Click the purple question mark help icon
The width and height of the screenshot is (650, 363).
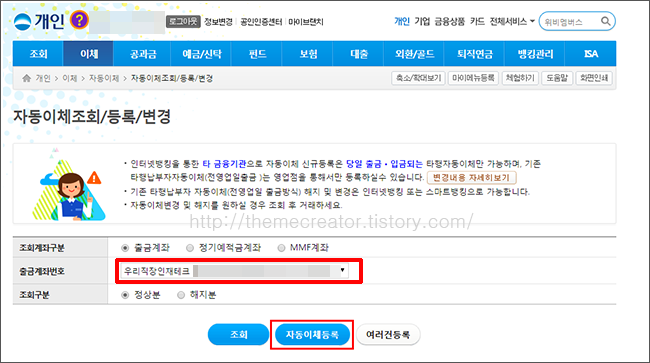tap(79, 20)
